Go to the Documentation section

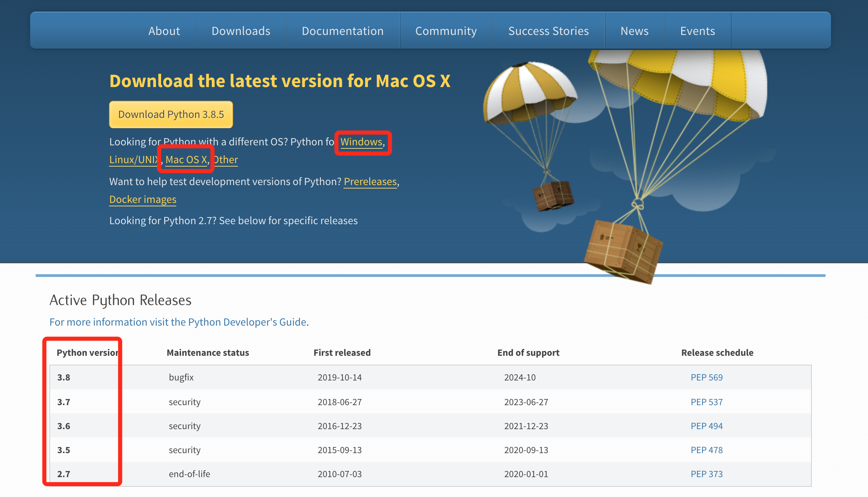tap(342, 31)
